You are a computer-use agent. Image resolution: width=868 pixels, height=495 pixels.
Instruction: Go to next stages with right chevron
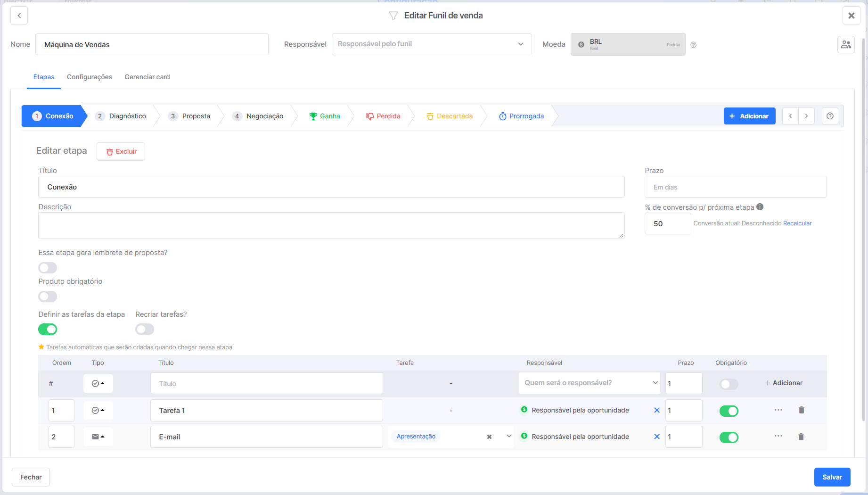[x=806, y=116]
